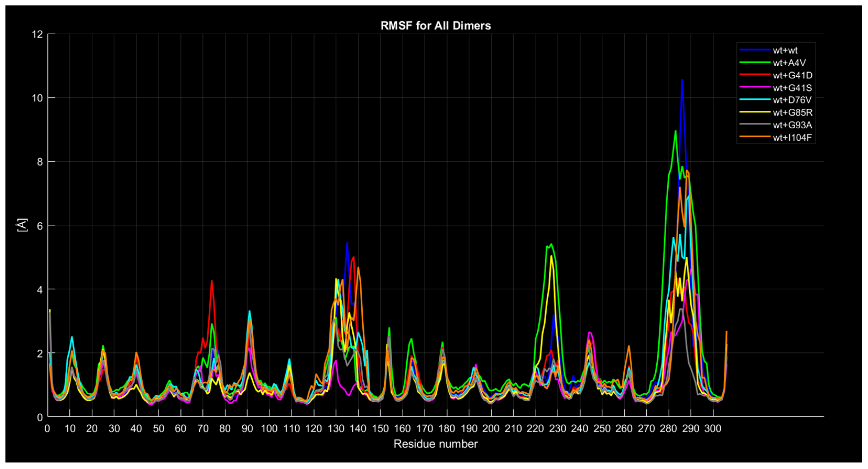
Task: Click the cyan wt+D76V legend line
Action: pos(755,100)
